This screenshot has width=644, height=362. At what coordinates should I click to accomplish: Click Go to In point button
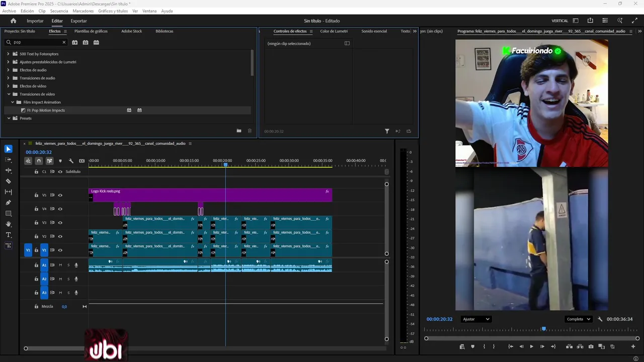(x=511, y=346)
